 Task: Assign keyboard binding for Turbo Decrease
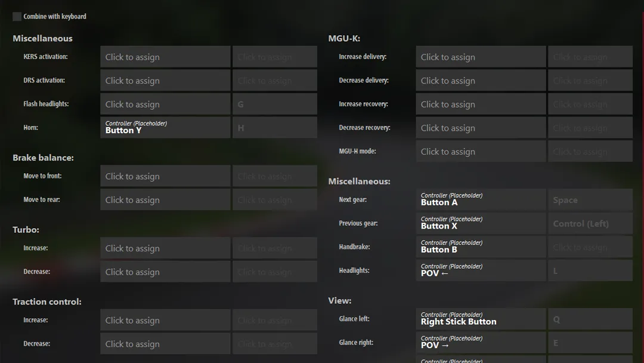pos(274,272)
